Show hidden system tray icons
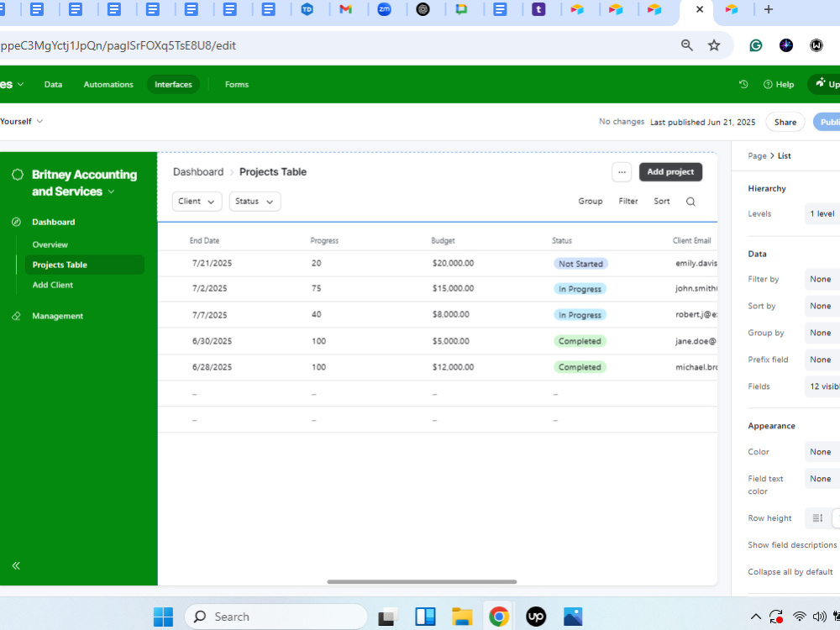The image size is (840, 630). (755, 617)
